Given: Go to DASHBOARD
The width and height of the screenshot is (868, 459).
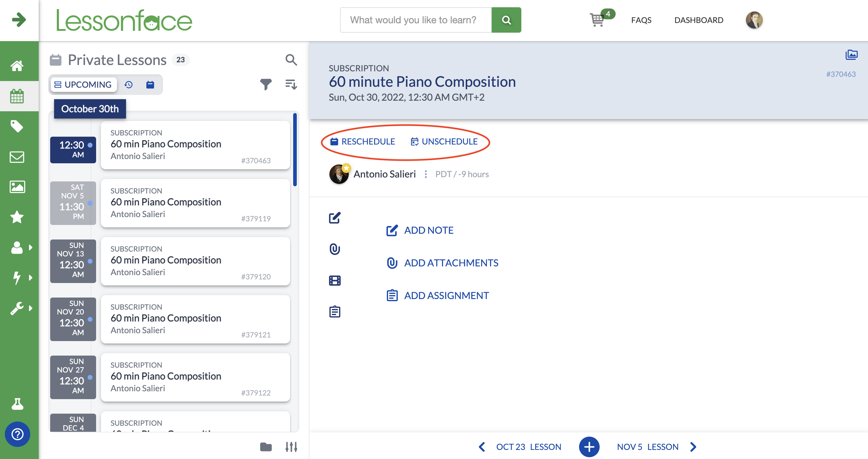Looking at the screenshot, I should 698,20.
